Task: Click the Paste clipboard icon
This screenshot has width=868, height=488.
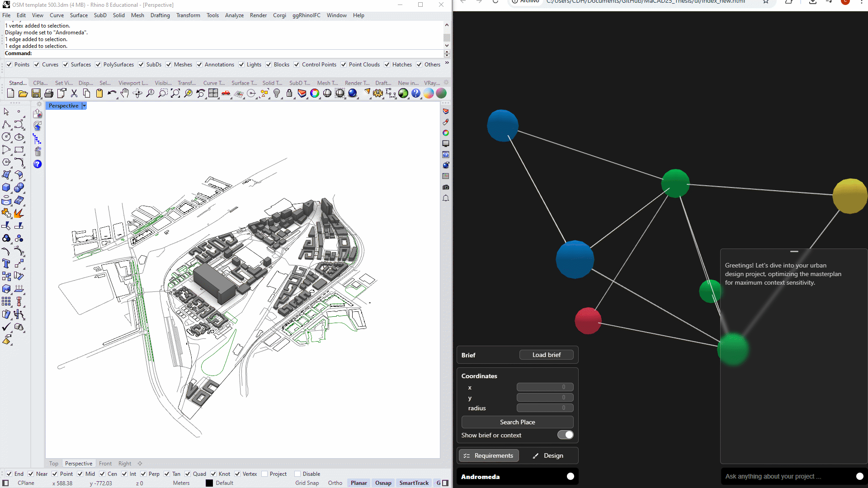Action: [x=99, y=94]
